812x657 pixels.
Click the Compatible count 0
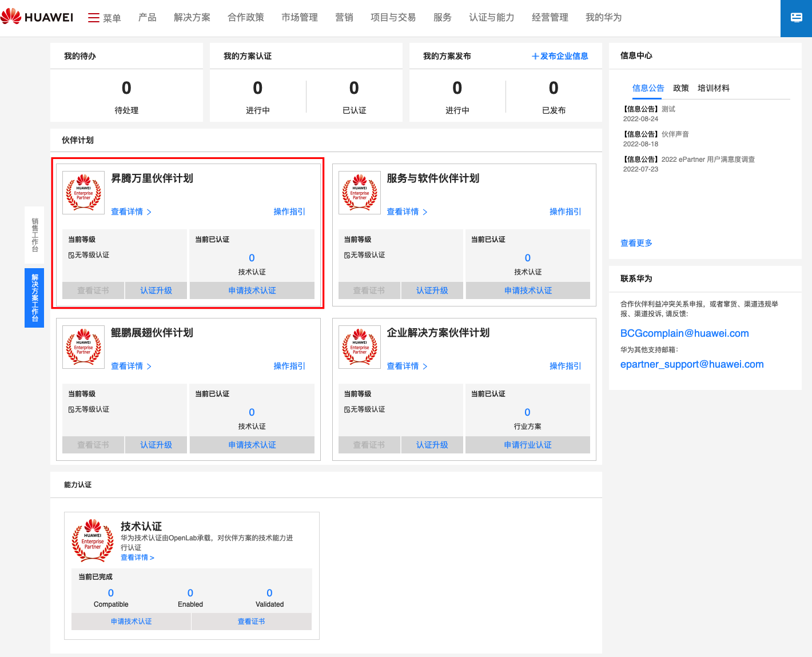tap(111, 593)
